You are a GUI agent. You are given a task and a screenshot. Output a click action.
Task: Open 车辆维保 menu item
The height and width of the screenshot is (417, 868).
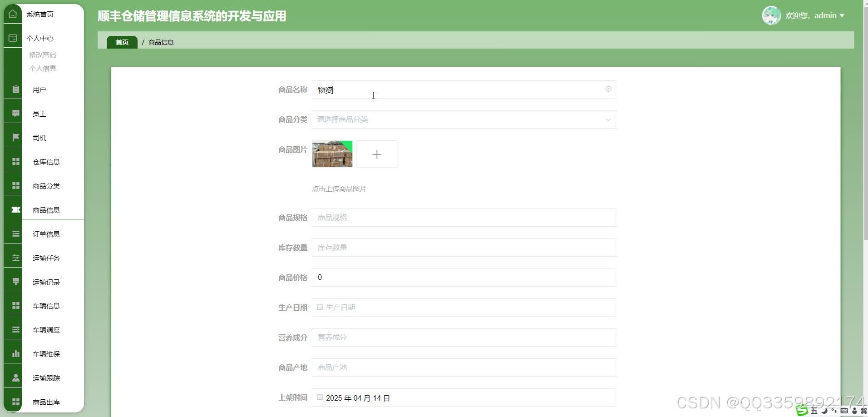tap(46, 354)
